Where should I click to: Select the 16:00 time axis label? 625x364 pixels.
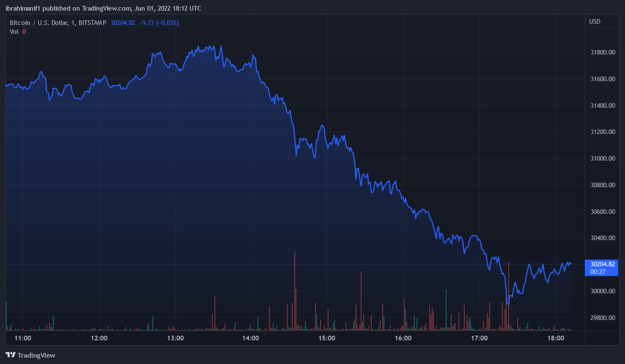tap(403, 338)
